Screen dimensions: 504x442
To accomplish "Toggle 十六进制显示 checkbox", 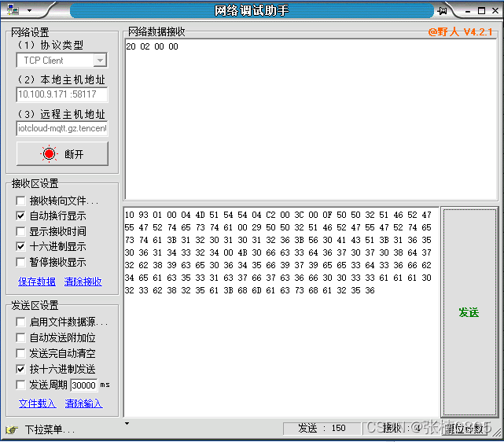I will click(20, 246).
